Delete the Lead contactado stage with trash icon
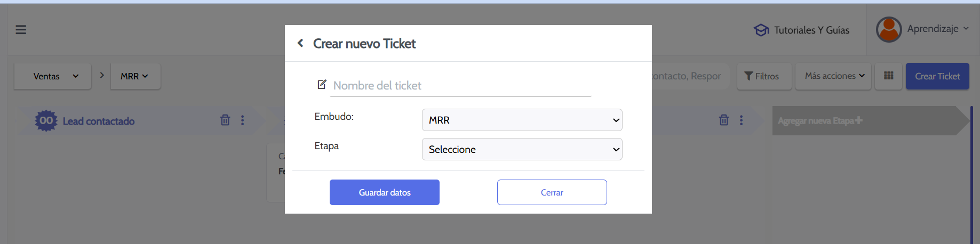The width and height of the screenshot is (980, 244). pyautogui.click(x=225, y=120)
